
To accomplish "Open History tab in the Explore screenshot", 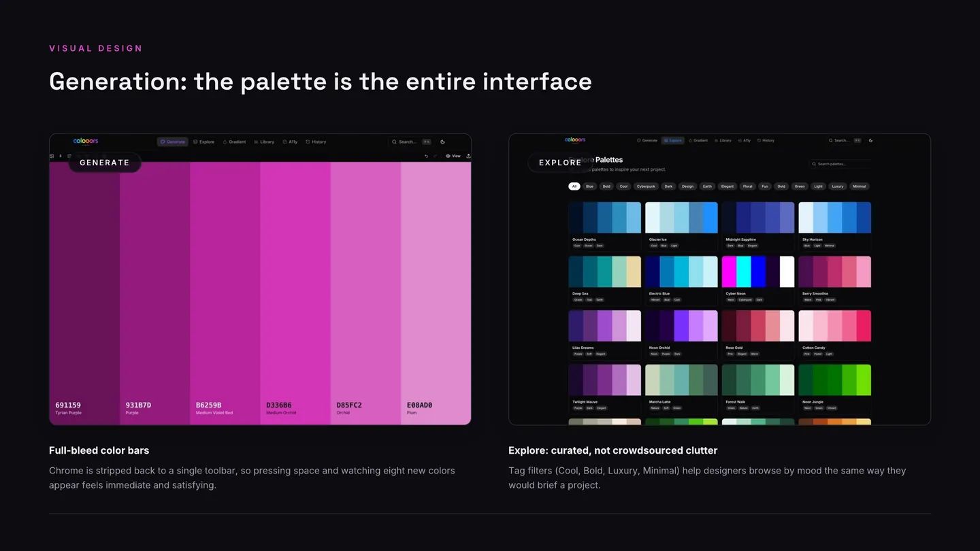I will [x=766, y=141].
